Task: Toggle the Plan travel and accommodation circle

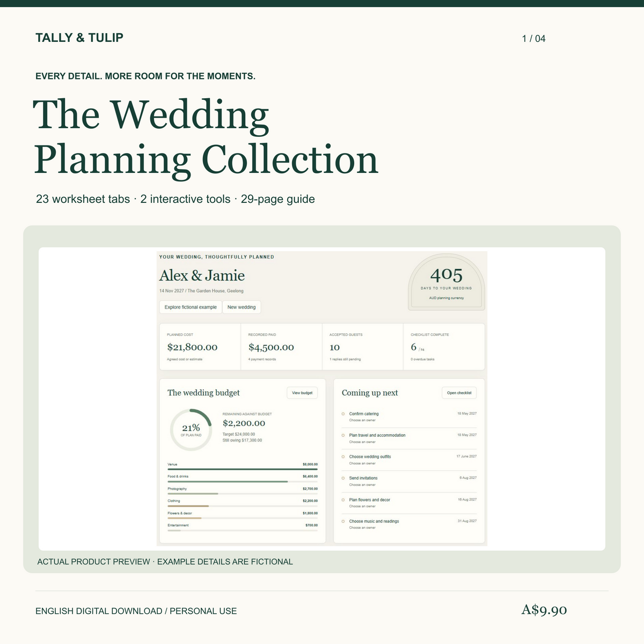Action: pyautogui.click(x=343, y=435)
